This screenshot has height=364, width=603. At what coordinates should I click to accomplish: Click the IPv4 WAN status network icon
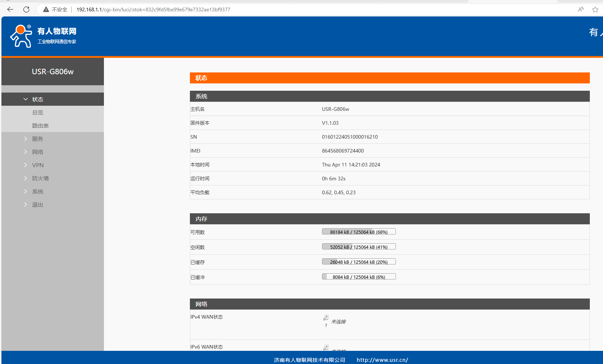pos(326,318)
